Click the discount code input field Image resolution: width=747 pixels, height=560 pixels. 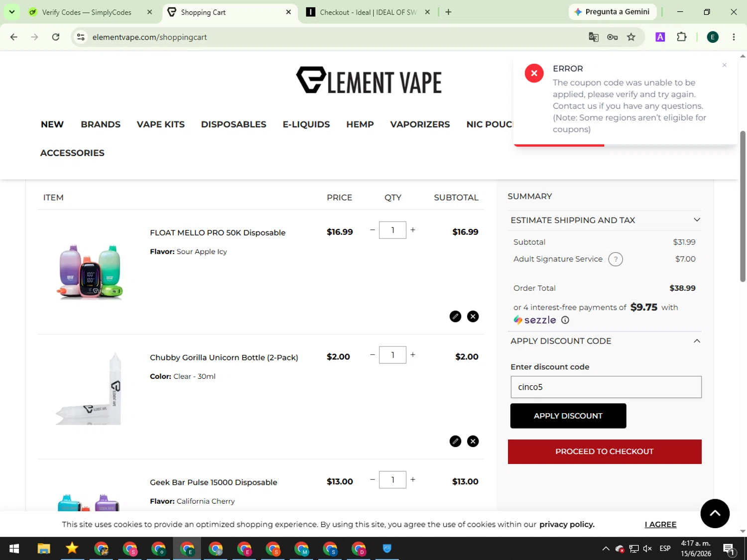point(606,387)
